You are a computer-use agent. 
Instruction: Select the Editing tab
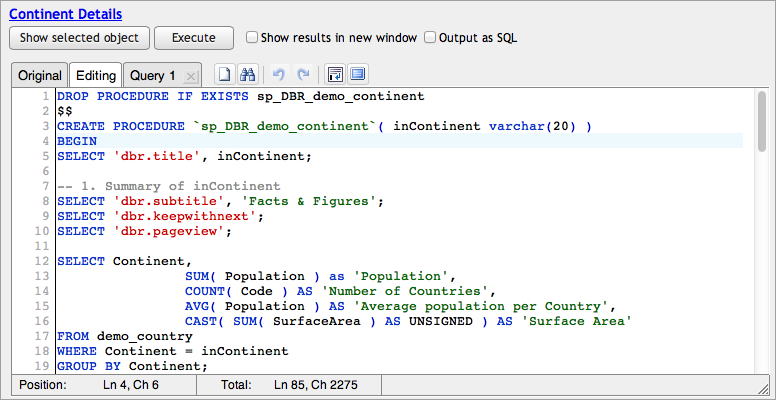[x=95, y=76]
